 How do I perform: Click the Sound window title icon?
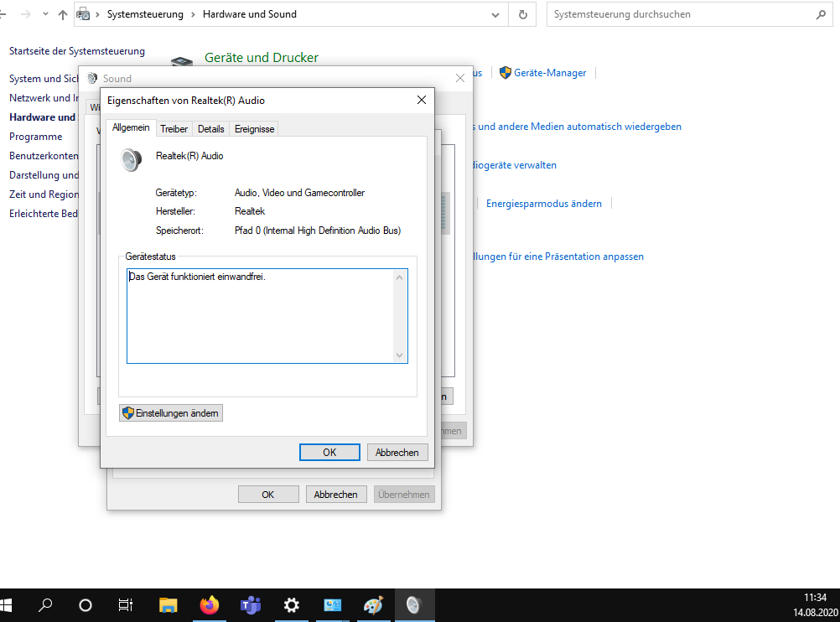(92, 78)
